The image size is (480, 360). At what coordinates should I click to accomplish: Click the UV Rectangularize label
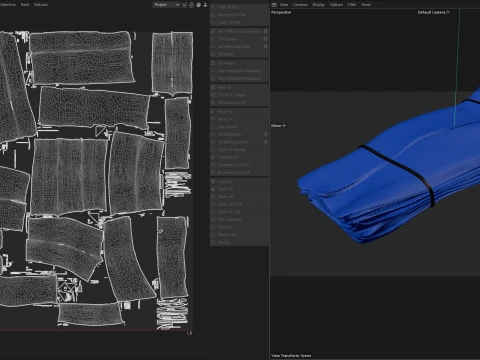(x=233, y=142)
